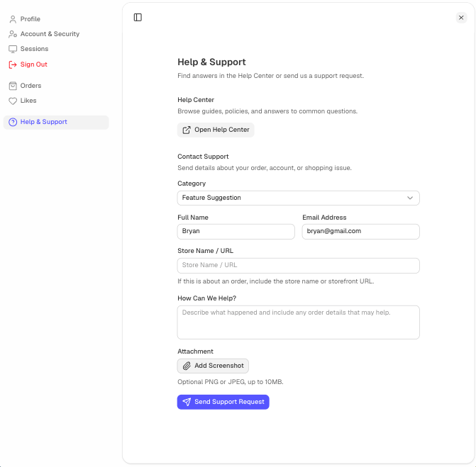Open Help Center button

pos(216,130)
